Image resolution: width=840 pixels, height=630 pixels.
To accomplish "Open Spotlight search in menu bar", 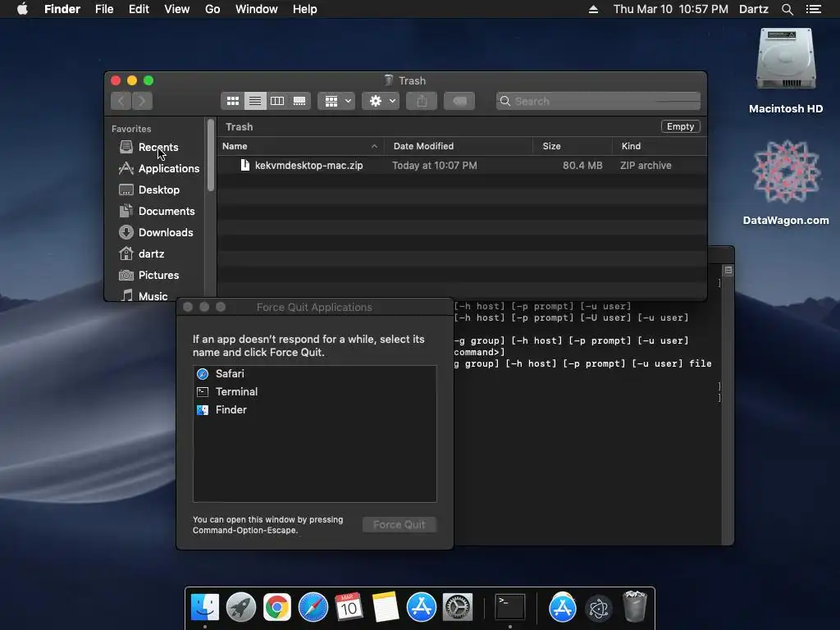I will (x=787, y=9).
